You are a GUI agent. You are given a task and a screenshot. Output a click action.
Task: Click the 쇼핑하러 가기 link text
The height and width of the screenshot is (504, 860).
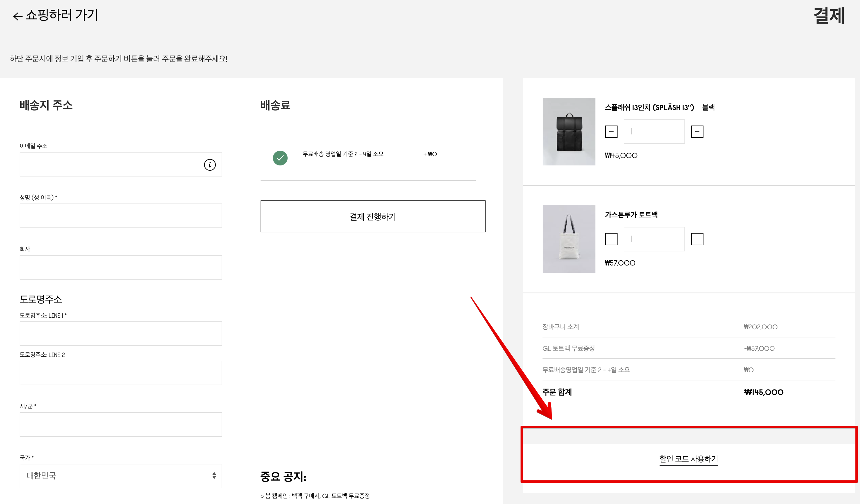click(x=62, y=15)
